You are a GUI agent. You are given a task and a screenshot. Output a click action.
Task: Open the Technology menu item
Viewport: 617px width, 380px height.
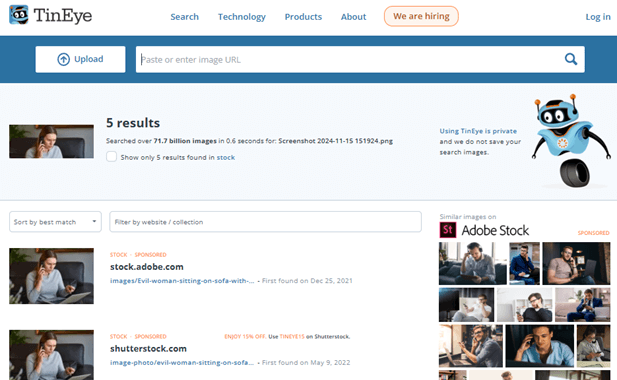[x=242, y=17]
